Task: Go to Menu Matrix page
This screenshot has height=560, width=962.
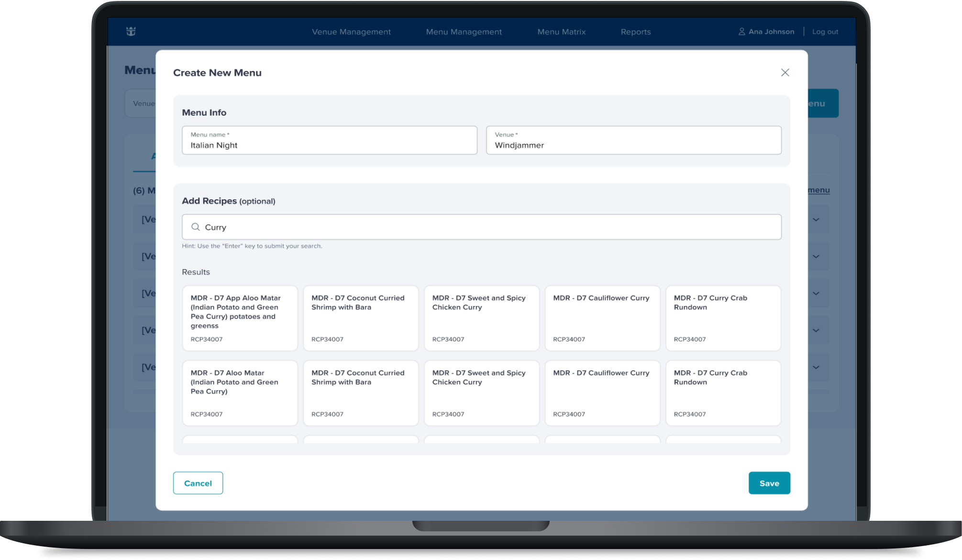Action: point(561,32)
